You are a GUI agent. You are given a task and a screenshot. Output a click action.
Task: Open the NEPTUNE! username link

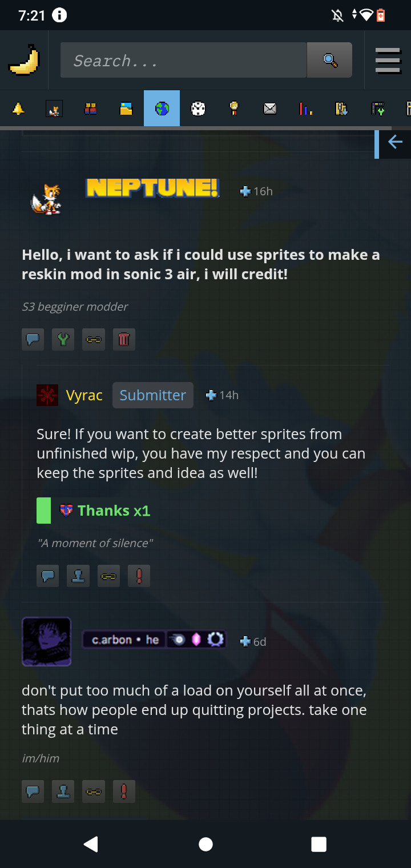[152, 188]
